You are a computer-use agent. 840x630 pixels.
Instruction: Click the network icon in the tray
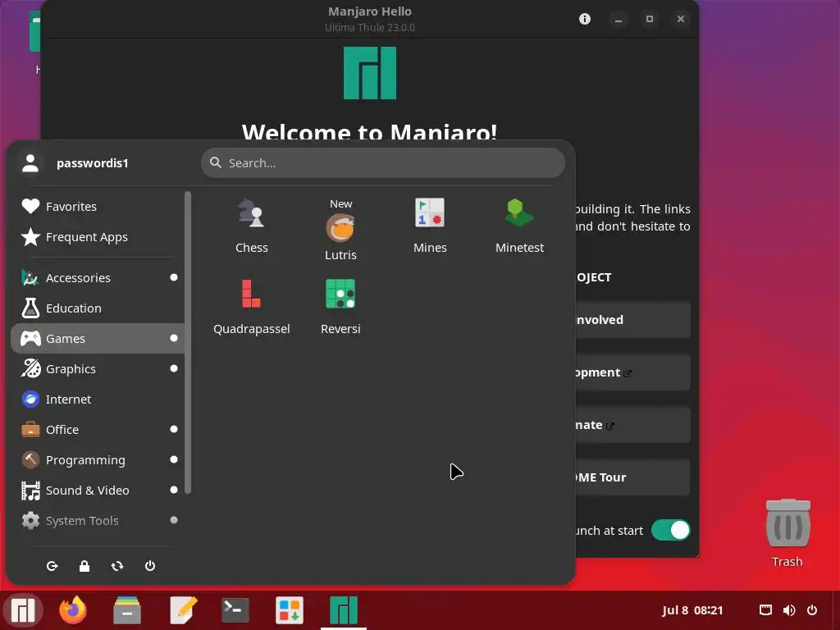click(x=765, y=610)
